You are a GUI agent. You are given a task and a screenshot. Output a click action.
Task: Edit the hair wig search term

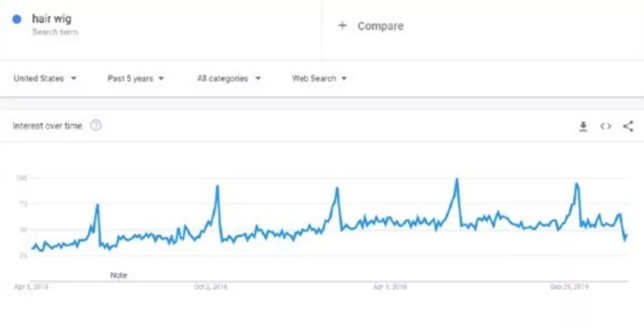pyautogui.click(x=52, y=19)
